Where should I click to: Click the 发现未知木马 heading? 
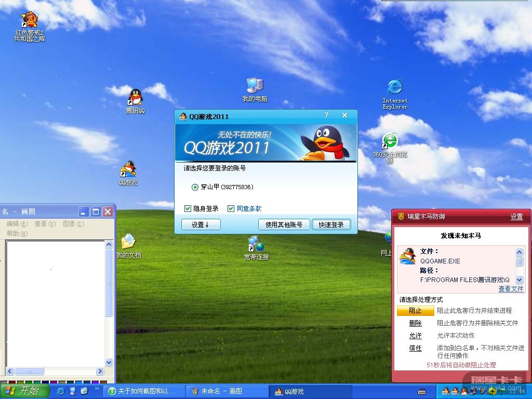click(x=460, y=235)
